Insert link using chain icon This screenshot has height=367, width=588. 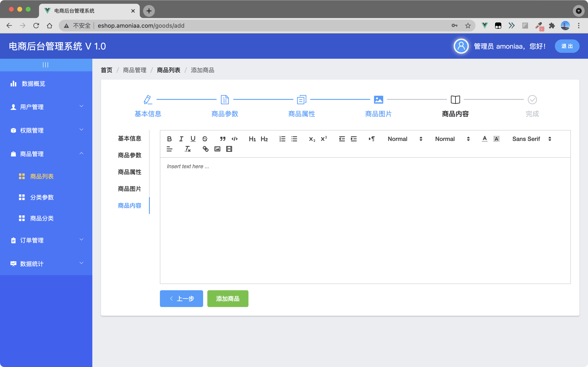[x=205, y=149]
